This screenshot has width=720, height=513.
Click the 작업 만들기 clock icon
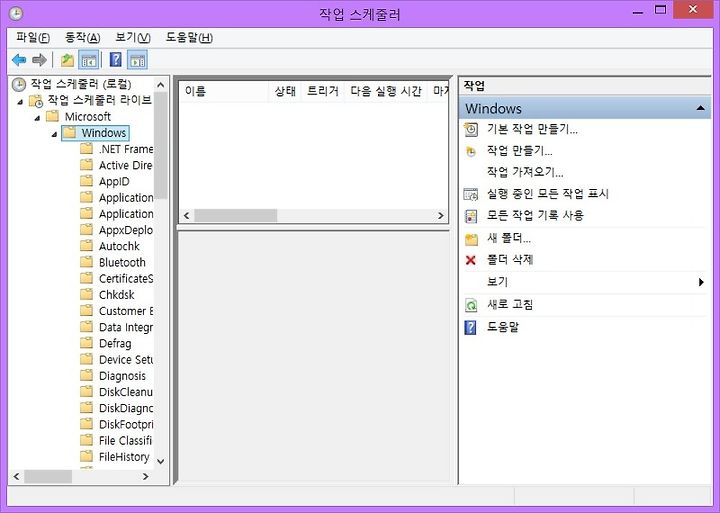click(471, 151)
